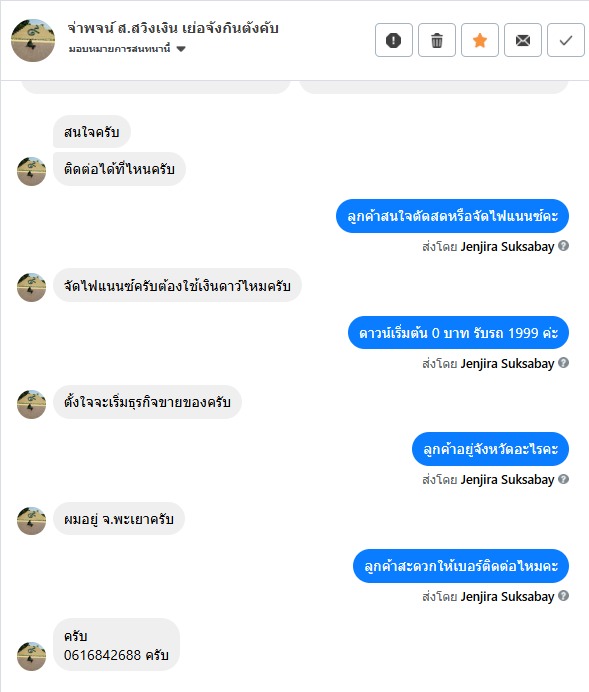Open the customer profile picture in header

coord(33,40)
